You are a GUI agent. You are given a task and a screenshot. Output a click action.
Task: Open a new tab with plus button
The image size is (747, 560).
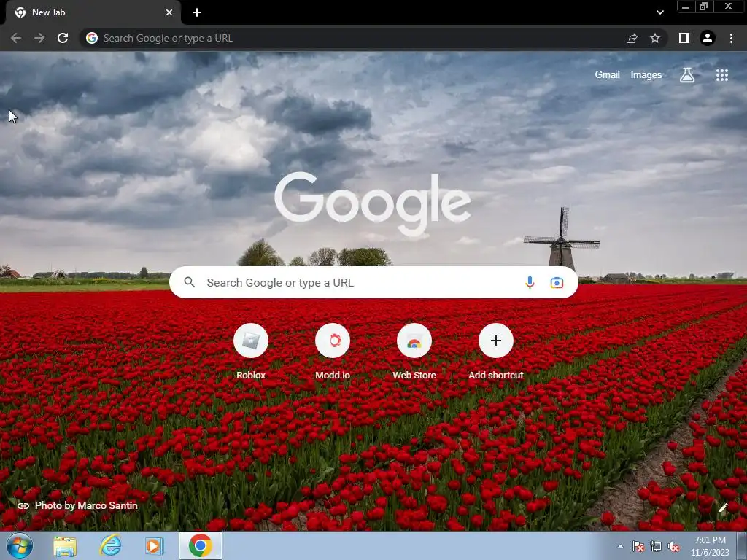click(x=197, y=12)
